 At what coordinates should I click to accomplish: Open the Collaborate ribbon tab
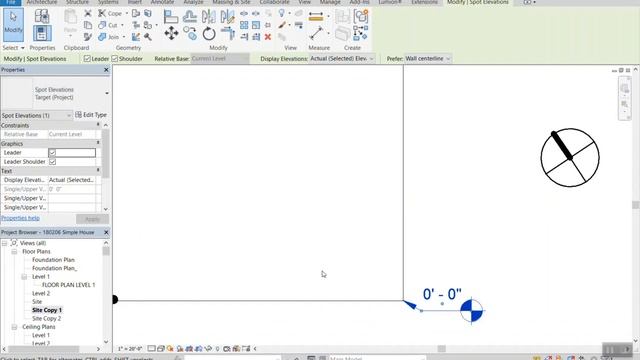[274, 2]
